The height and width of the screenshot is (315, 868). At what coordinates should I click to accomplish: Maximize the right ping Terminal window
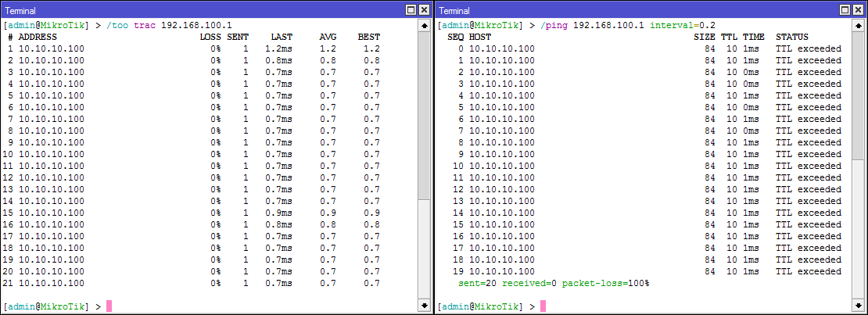pos(845,9)
